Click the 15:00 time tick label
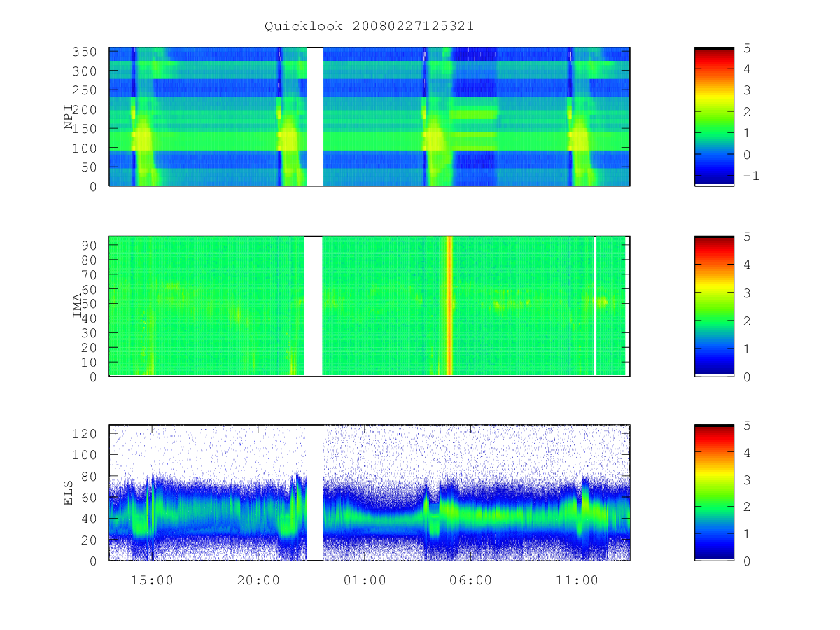The image size is (840, 630). pos(152,580)
